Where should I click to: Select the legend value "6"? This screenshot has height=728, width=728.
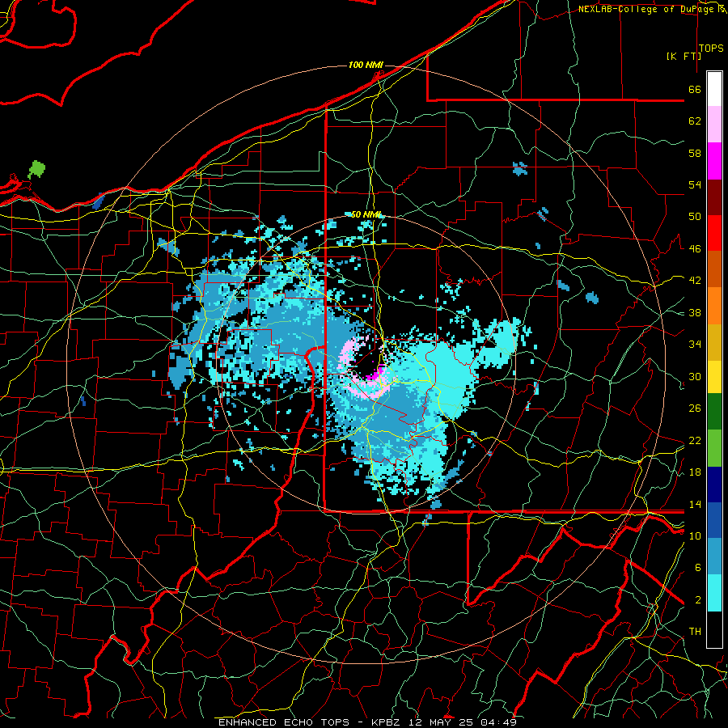[x=697, y=568]
